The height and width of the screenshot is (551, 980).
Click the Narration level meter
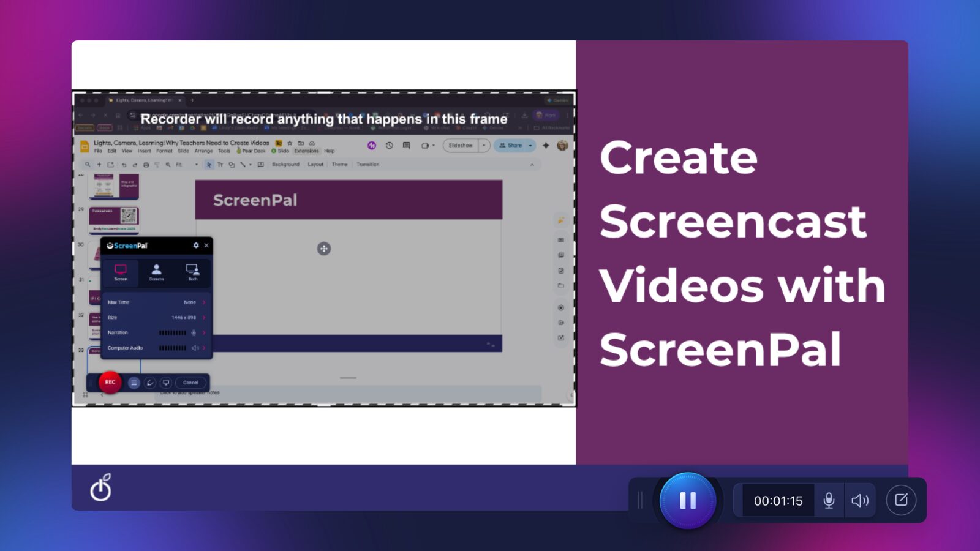point(173,332)
